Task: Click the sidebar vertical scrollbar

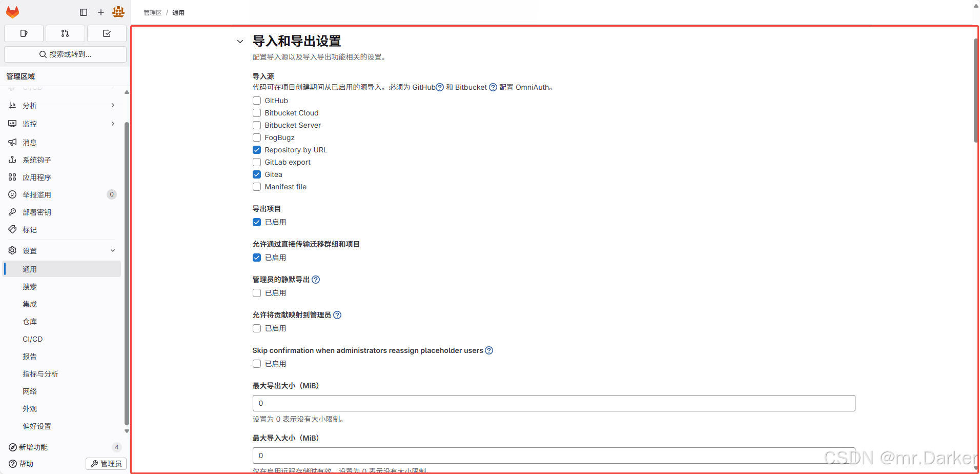Action: 127,273
